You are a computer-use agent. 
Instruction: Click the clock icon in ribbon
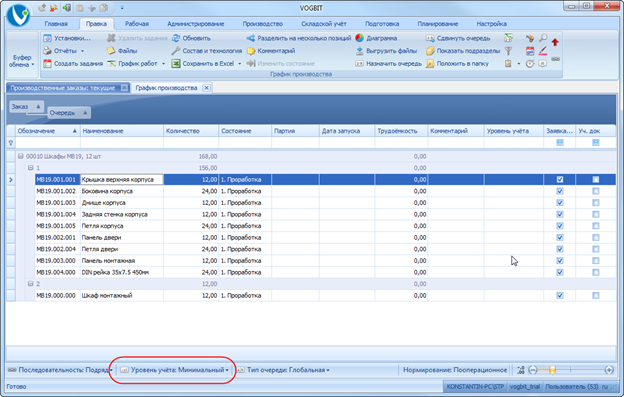click(x=530, y=64)
